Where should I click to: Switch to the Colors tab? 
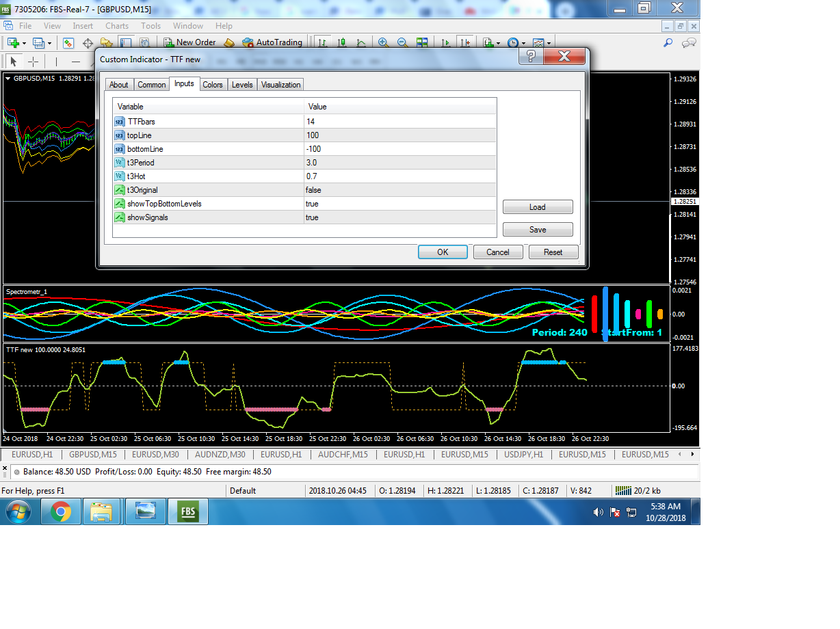pos(213,85)
